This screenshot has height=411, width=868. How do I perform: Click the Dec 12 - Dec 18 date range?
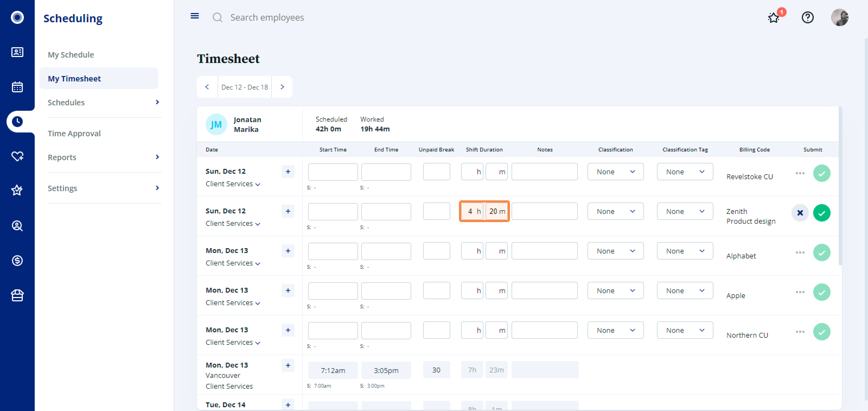[245, 87]
